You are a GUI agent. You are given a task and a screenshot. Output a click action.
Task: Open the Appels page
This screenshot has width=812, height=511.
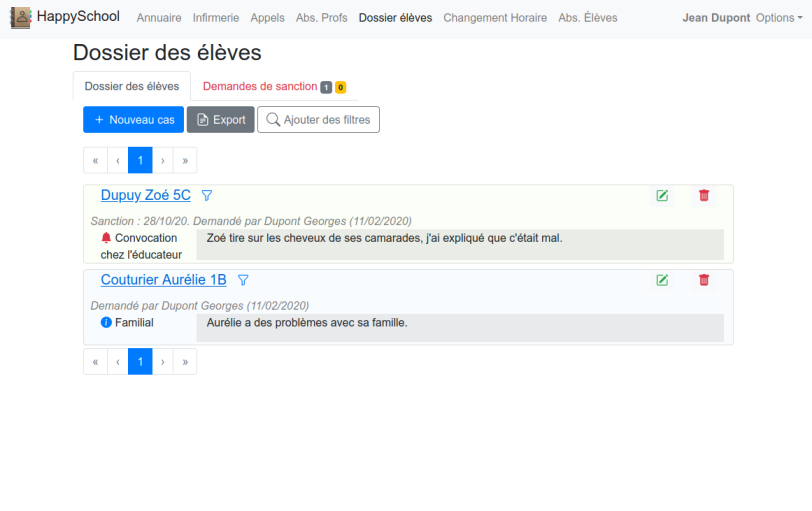tap(267, 18)
